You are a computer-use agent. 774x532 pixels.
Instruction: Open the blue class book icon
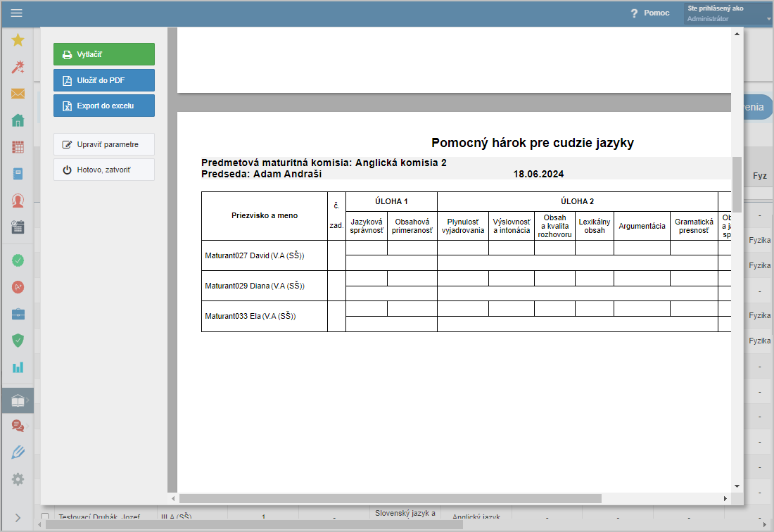tap(18, 174)
